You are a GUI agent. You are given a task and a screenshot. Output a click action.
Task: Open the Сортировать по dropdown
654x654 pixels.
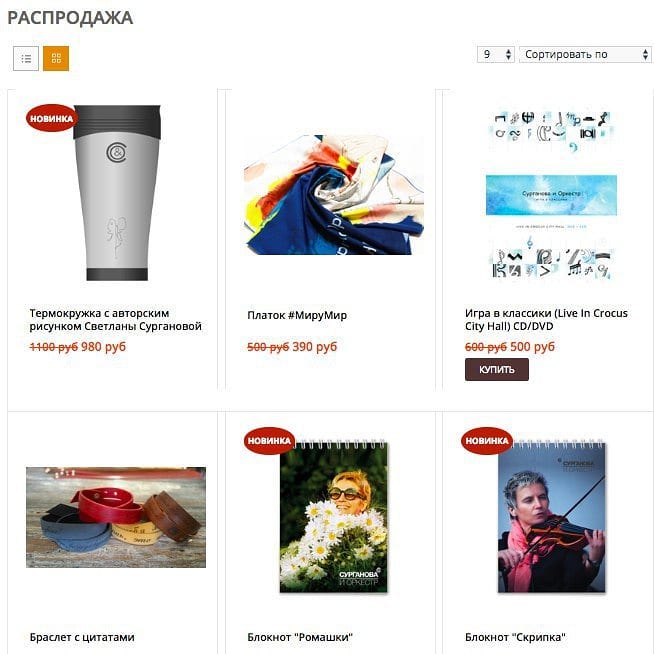pos(585,54)
